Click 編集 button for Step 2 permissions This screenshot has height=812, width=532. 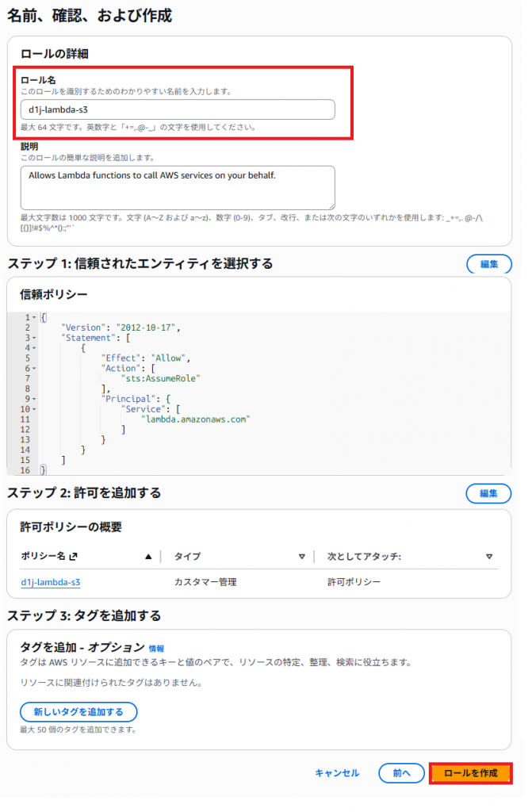[x=488, y=493]
